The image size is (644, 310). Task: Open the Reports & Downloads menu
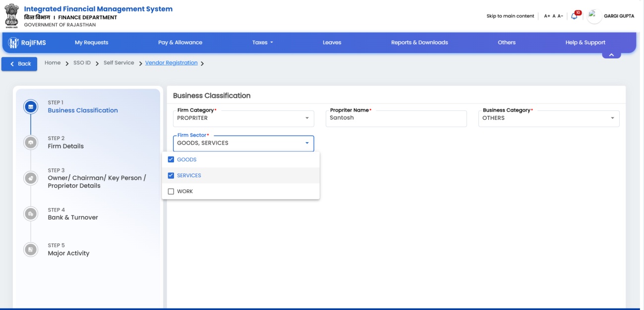click(419, 43)
